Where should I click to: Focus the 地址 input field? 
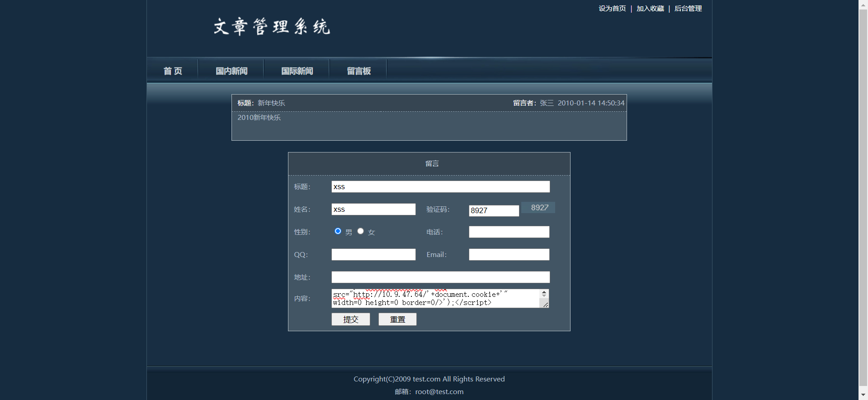pos(440,277)
